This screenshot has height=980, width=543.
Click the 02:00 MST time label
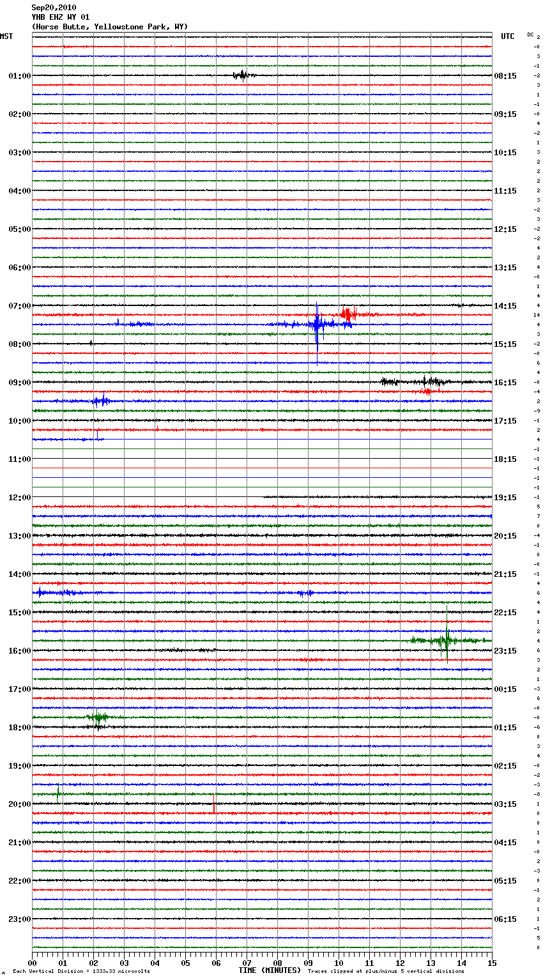[x=20, y=114]
